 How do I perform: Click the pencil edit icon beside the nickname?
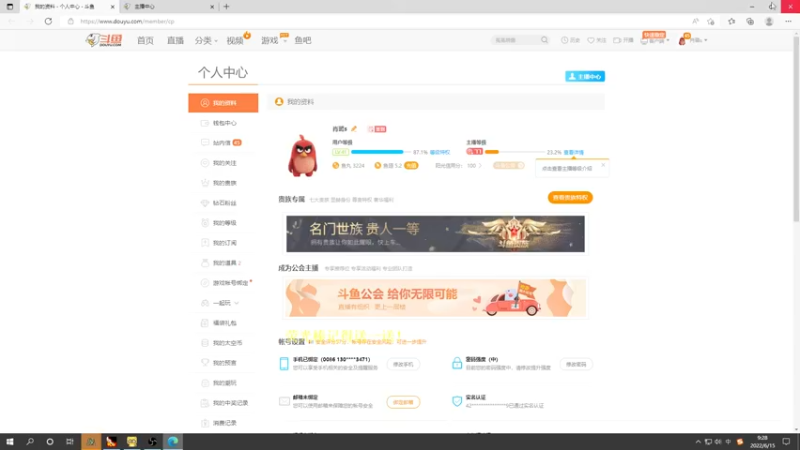point(354,129)
